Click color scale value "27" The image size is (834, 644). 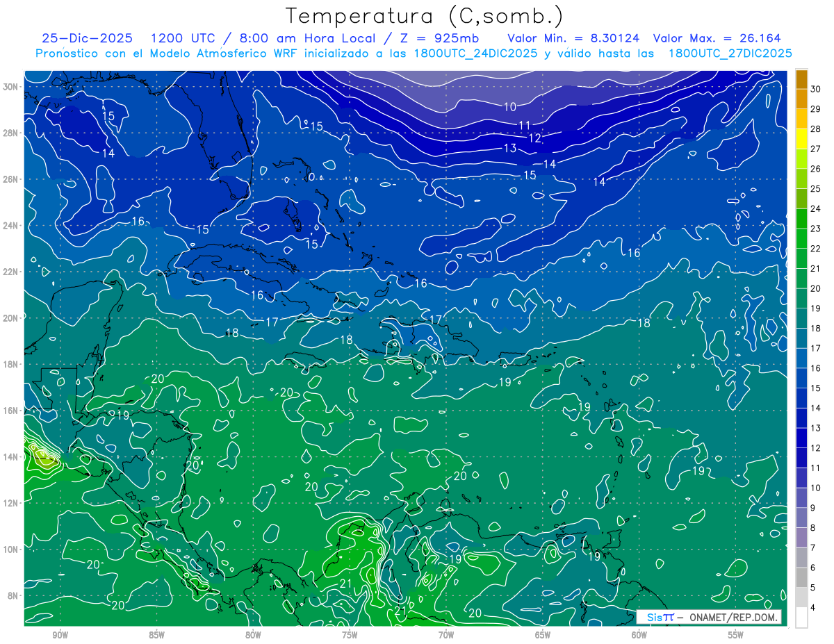[816, 149]
